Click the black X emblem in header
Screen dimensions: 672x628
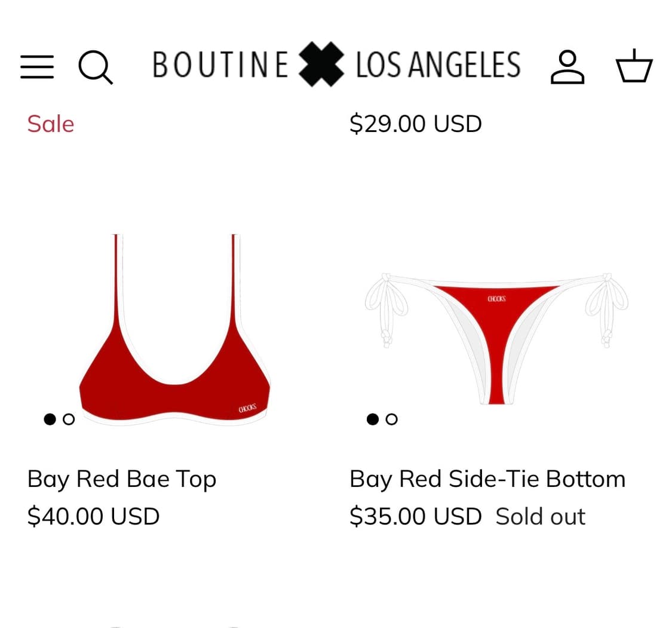pyautogui.click(x=321, y=65)
